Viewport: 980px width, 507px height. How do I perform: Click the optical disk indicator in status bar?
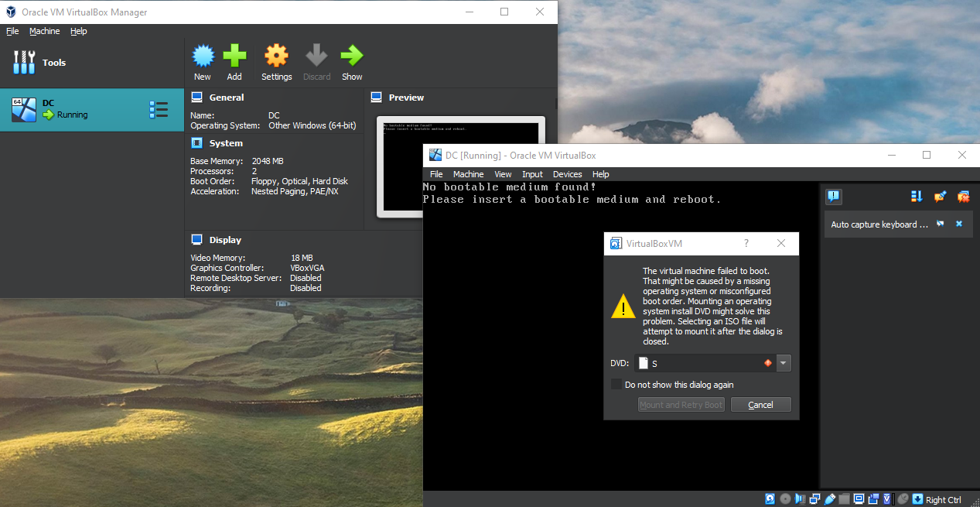pyautogui.click(x=786, y=499)
